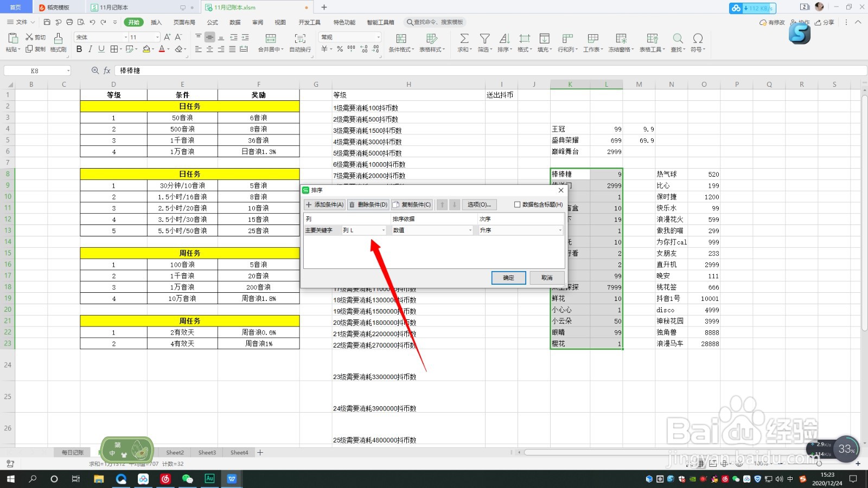The image size is (868, 488).
Task: Toggle 自动换行 wrap text
Action: (x=299, y=42)
